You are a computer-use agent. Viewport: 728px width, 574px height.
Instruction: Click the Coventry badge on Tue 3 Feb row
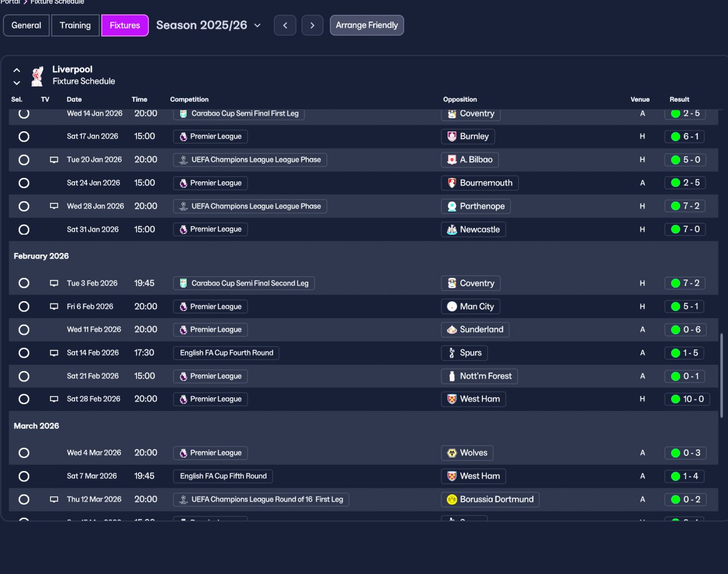(452, 283)
